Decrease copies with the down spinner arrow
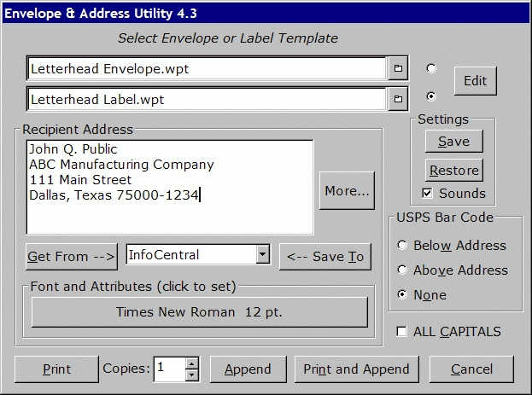This screenshot has width=532, height=395. [x=191, y=375]
